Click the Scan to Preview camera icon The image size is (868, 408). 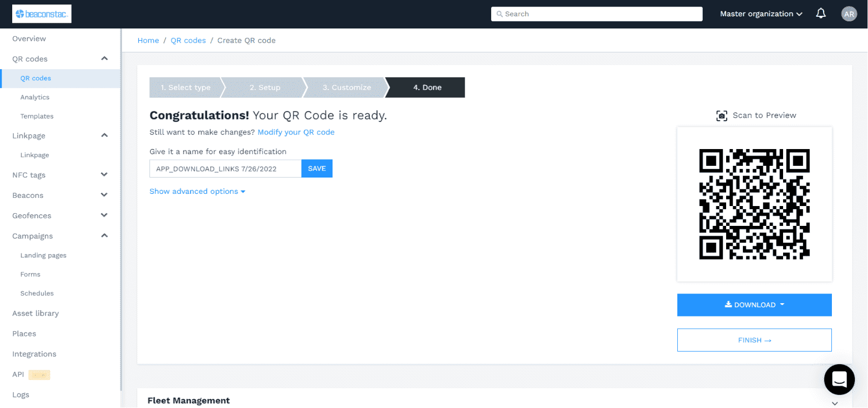pos(722,116)
